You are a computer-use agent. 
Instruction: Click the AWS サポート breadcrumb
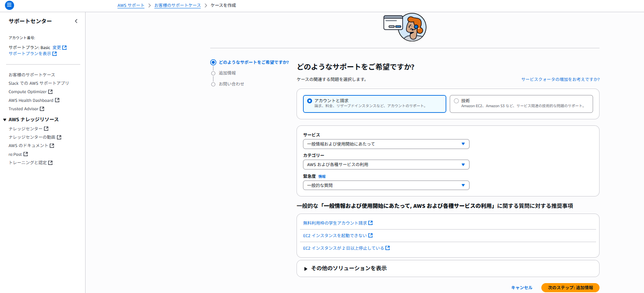[x=131, y=5]
